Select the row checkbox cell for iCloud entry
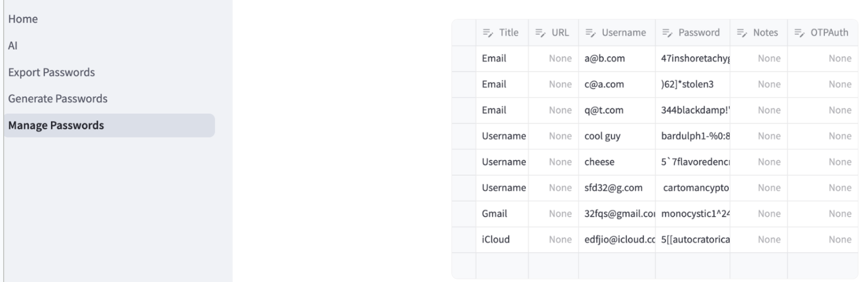The image size is (868, 282). click(464, 239)
